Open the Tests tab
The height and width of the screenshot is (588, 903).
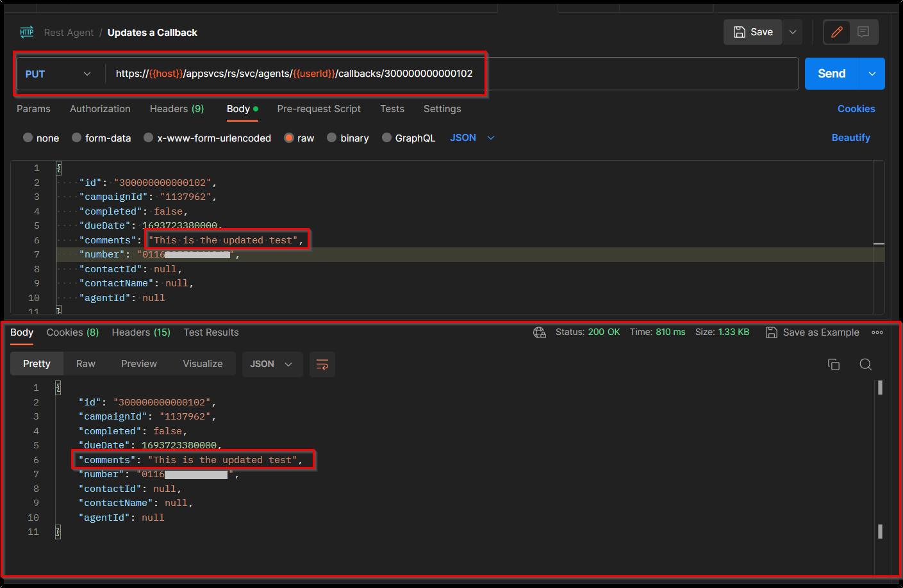(392, 109)
